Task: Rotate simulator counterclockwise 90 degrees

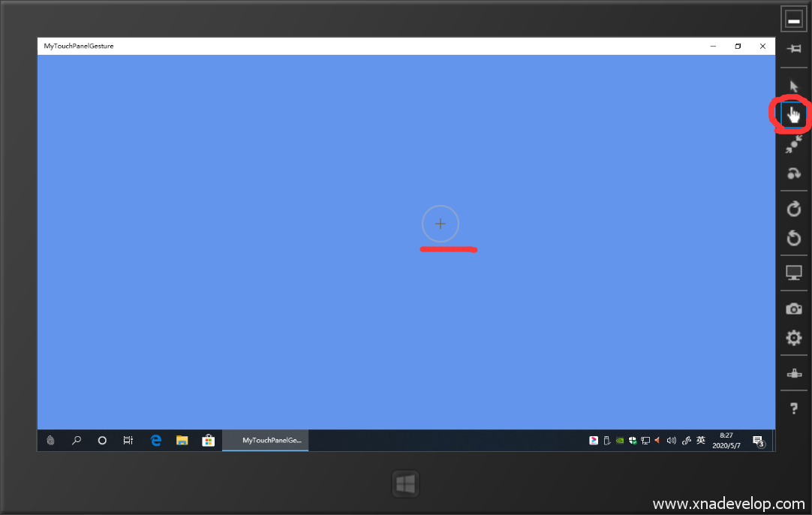Action: click(x=794, y=238)
